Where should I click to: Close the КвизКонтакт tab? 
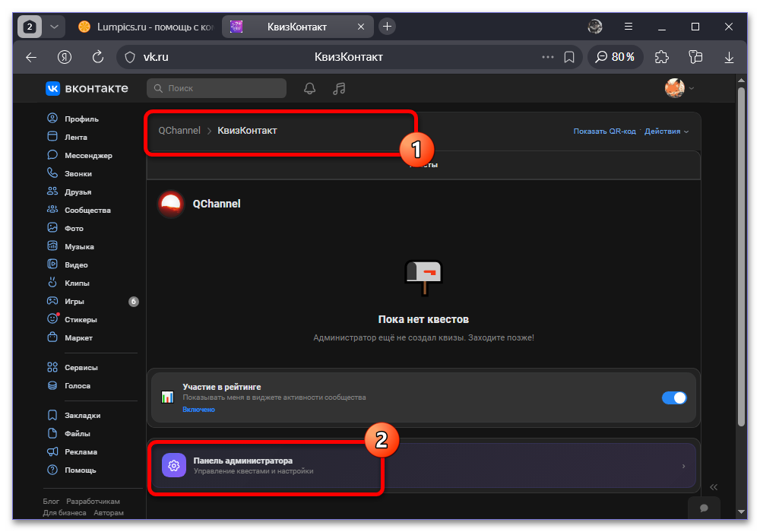(x=360, y=27)
